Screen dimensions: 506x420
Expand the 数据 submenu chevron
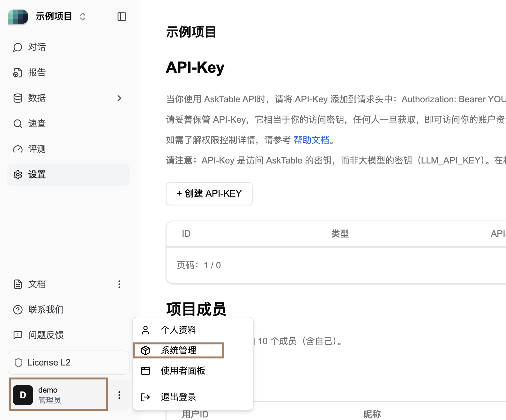coord(119,98)
